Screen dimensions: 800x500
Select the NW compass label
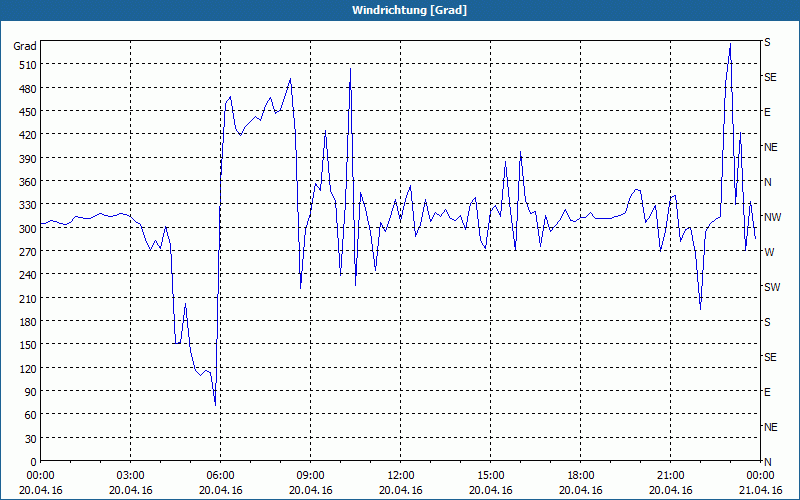[772, 217]
